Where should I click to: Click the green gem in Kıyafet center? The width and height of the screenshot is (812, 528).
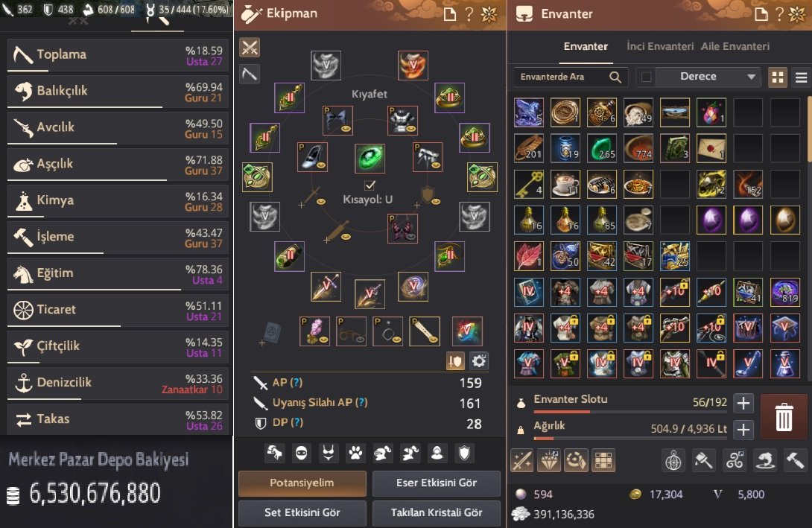369,158
